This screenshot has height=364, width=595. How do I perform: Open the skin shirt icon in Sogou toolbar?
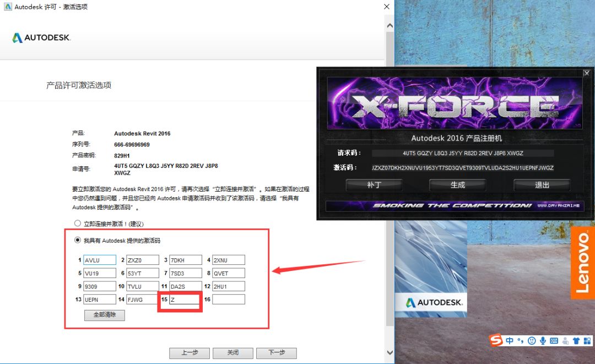point(576,340)
